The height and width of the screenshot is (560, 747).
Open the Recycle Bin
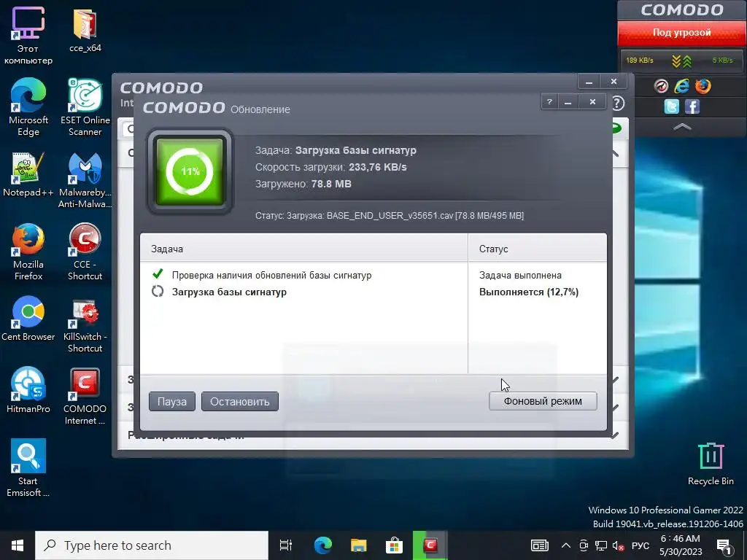click(711, 464)
